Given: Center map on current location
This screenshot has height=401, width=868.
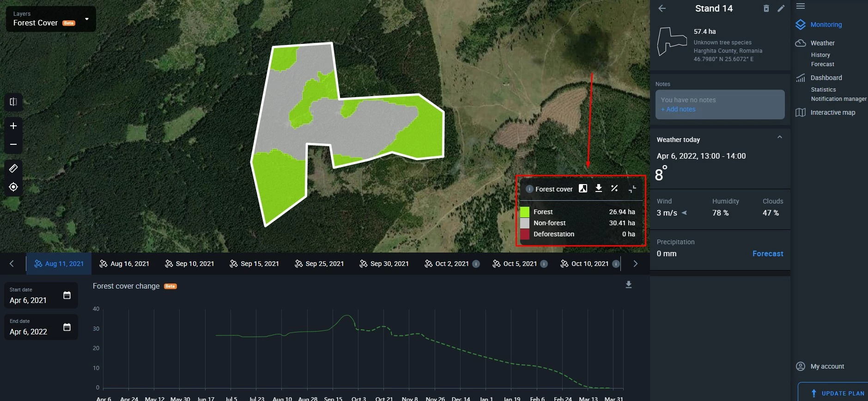Looking at the screenshot, I should pyautogui.click(x=13, y=187).
